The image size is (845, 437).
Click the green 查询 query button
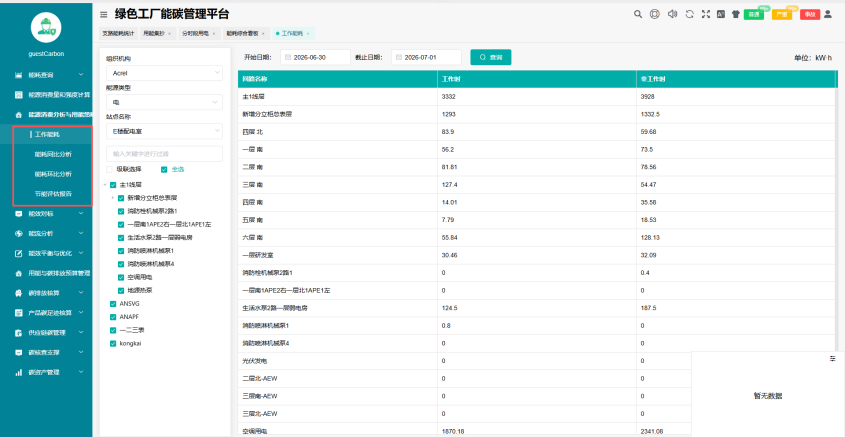coord(490,57)
